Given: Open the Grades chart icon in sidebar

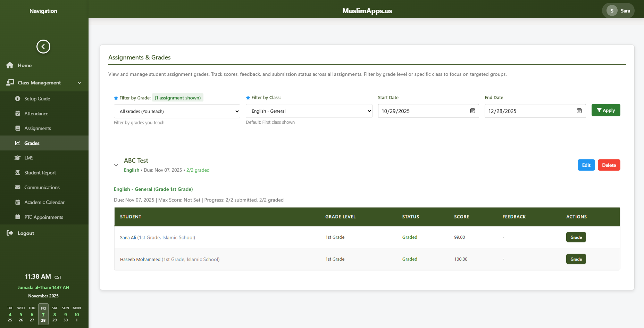Looking at the screenshot, I should pyautogui.click(x=17, y=143).
